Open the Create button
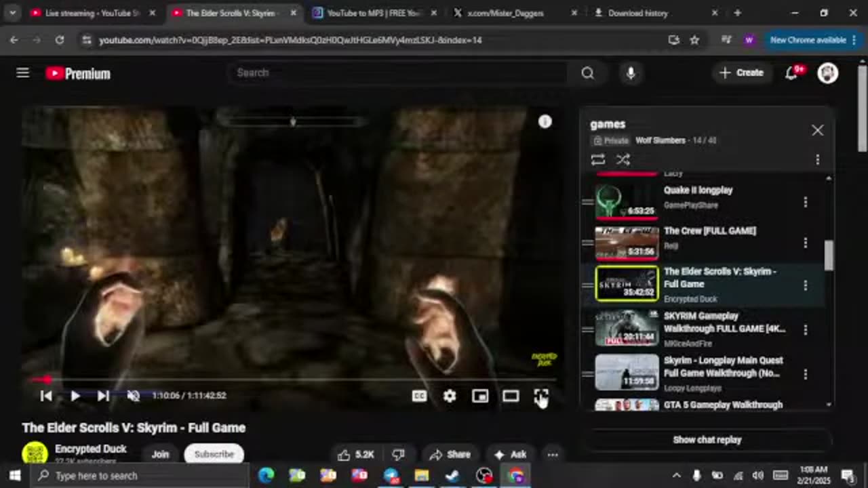 tap(742, 73)
